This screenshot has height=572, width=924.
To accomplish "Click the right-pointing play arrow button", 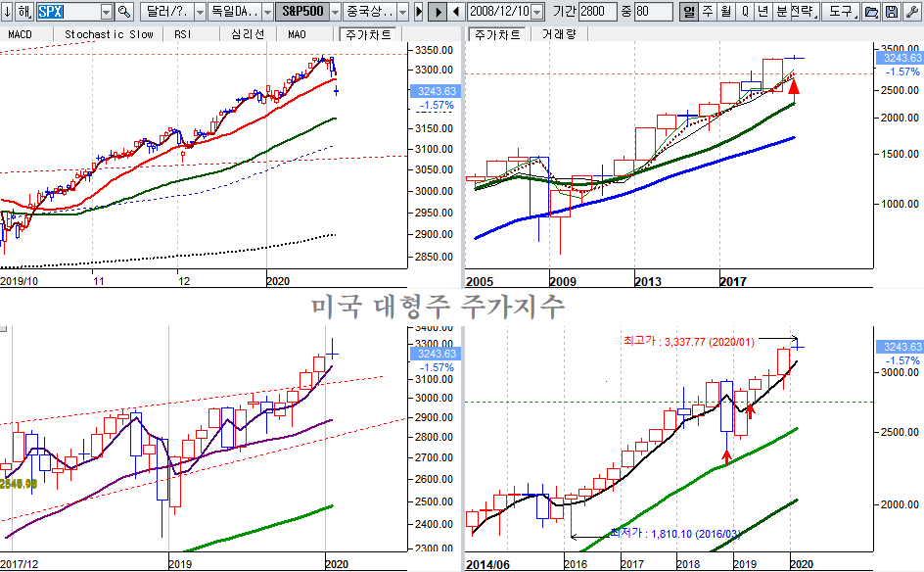I will [439, 12].
